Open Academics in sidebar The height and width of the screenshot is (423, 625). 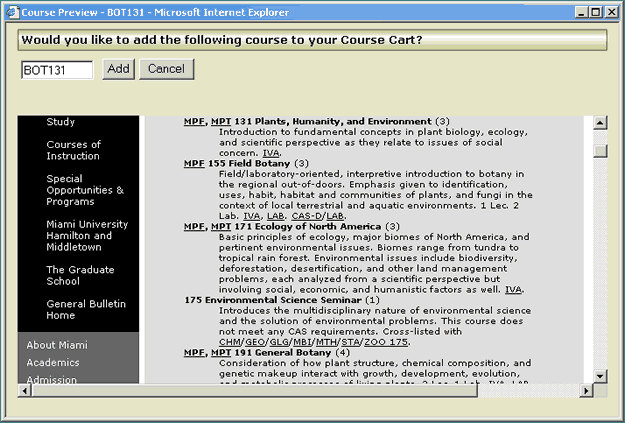pos(53,362)
